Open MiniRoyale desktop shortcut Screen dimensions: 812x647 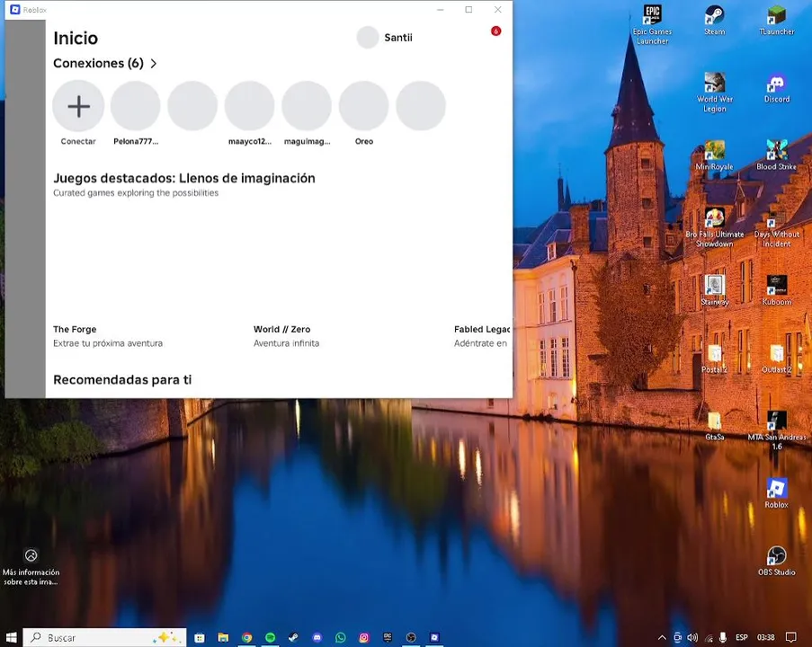pyautogui.click(x=715, y=155)
